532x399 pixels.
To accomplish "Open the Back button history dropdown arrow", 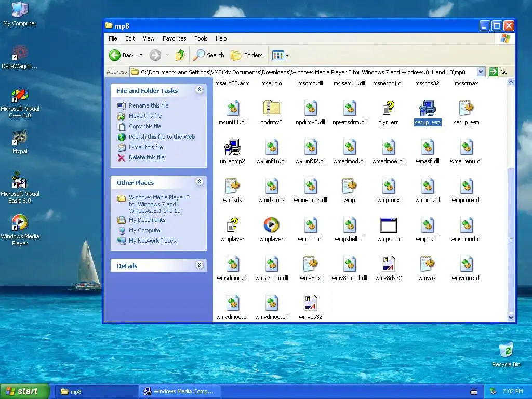I will click(x=141, y=55).
